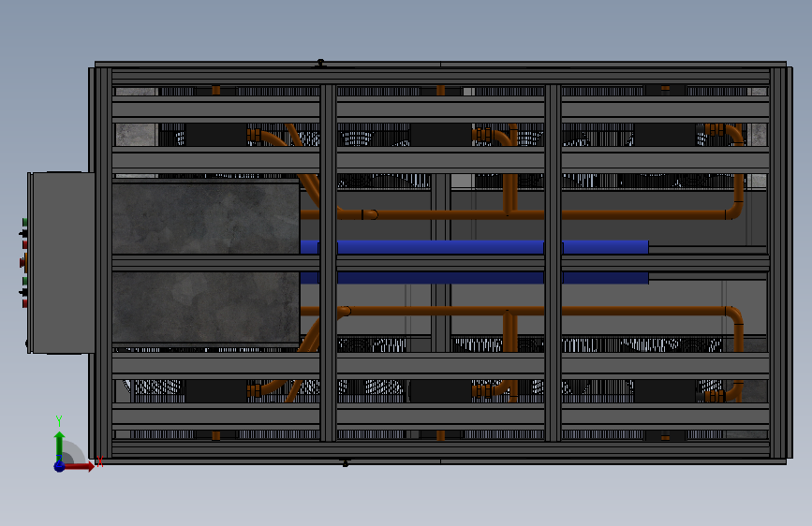
Task: Click the blue Z axis ball of the triad
Action: pyautogui.click(x=60, y=466)
